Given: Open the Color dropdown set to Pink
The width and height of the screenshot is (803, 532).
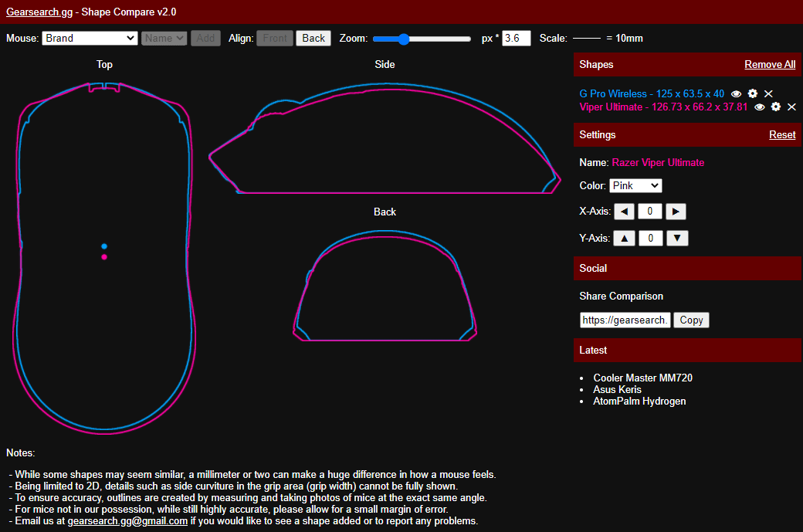Looking at the screenshot, I should (635, 186).
